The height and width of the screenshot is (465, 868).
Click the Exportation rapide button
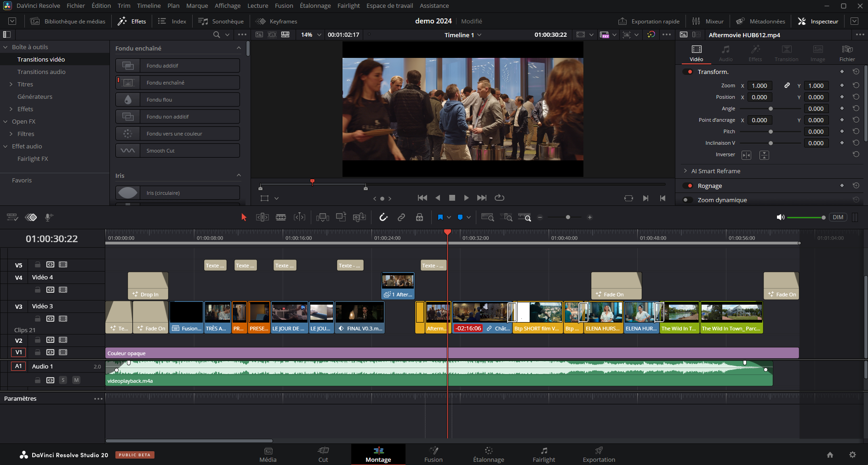(x=649, y=21)
